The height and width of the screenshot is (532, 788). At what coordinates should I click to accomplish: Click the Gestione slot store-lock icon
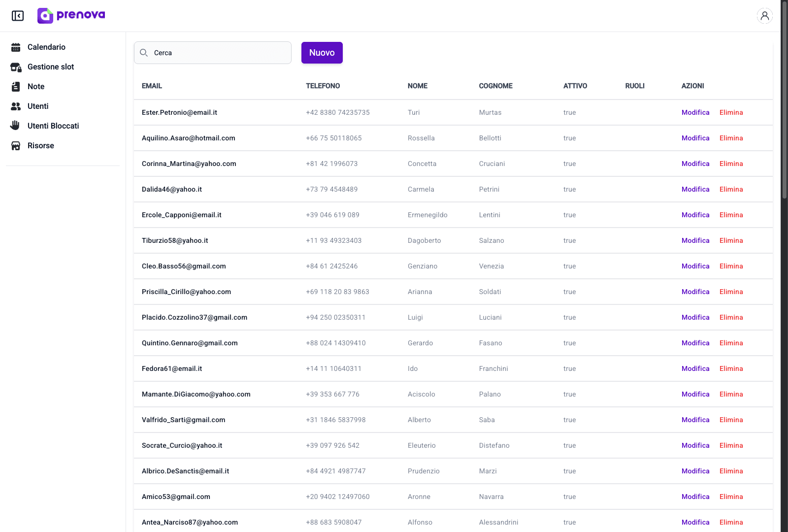(x=16, y=67)
